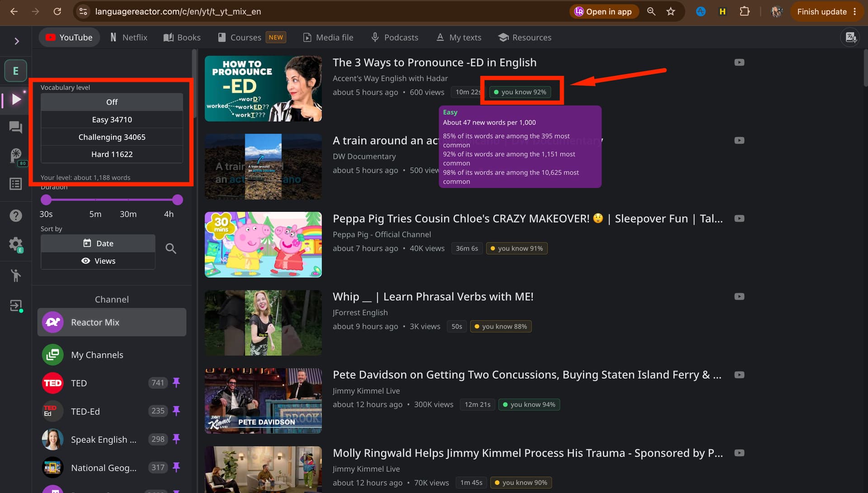The image size is (868, 493).
Task: Open the Finish update menu dots
Action: pos(854,12)
